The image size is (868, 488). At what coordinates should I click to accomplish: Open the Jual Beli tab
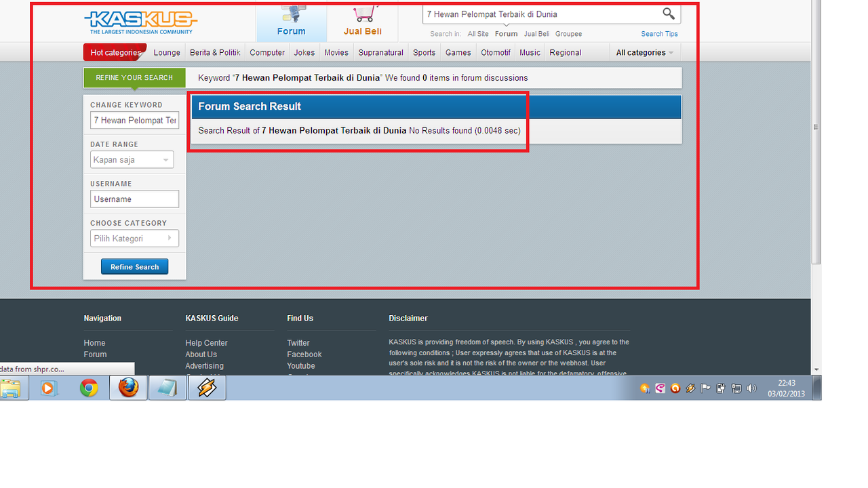pos(362,22)
